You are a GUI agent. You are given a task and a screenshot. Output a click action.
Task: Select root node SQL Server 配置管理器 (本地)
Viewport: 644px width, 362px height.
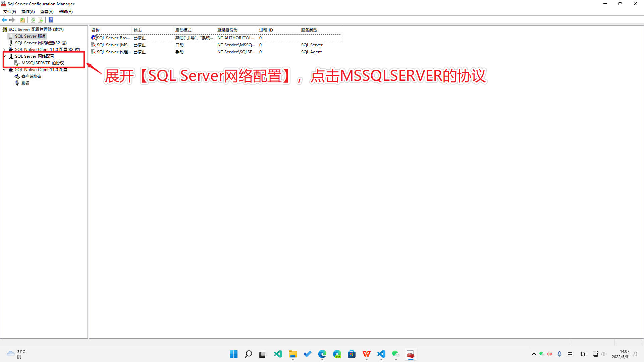click(x=36, y=29)
